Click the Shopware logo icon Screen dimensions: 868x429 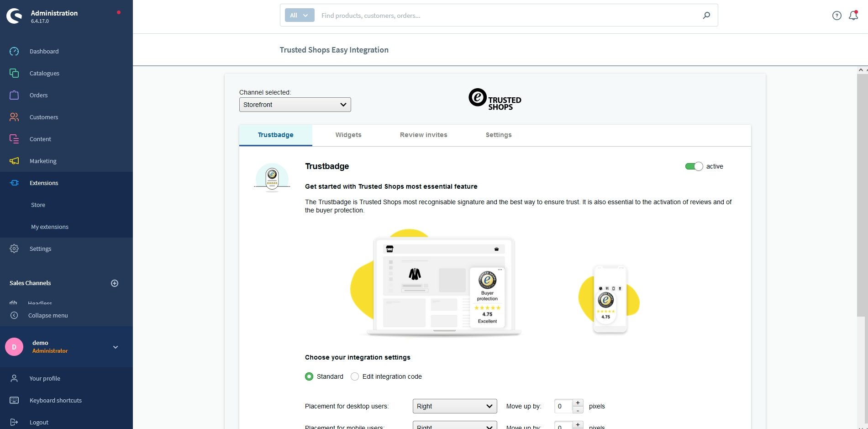click(x=14, y=16)
